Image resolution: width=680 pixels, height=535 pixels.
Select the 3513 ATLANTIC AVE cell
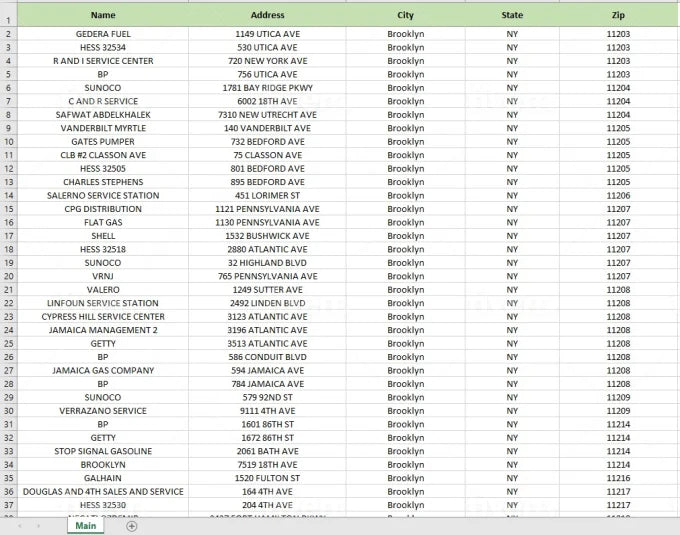[267, 343]
